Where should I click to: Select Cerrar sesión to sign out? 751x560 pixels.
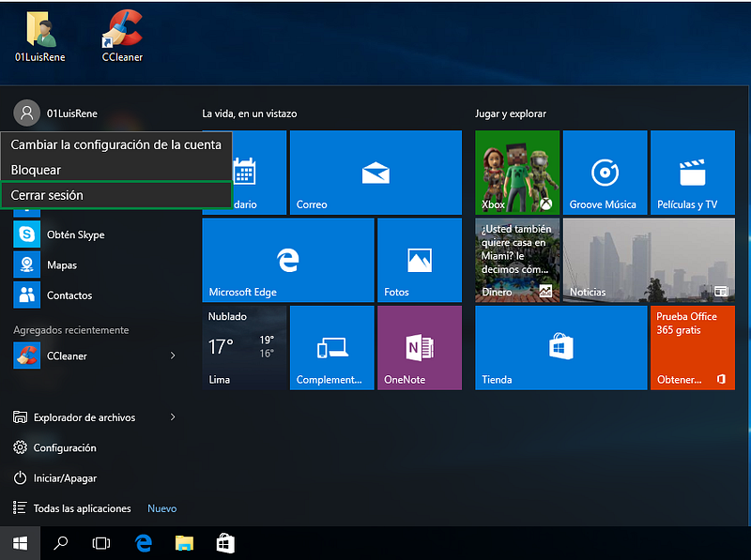116,195
